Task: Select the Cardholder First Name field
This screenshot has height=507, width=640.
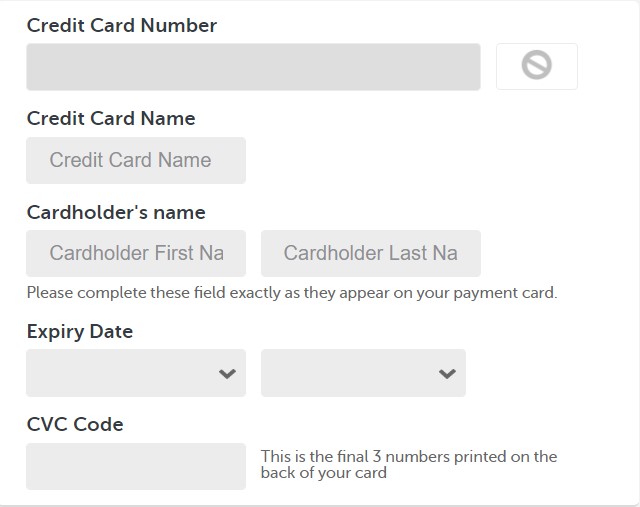Action: tap(136, 254)
